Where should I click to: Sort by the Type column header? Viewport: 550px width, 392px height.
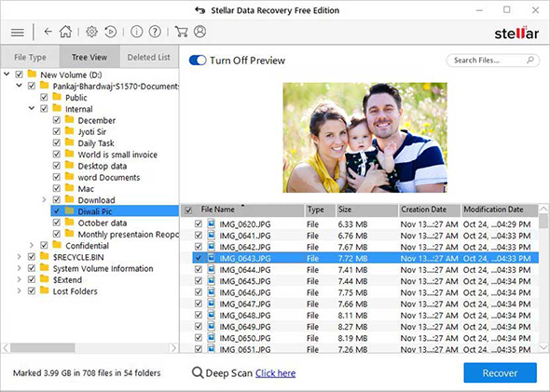[x=320, y=210]
